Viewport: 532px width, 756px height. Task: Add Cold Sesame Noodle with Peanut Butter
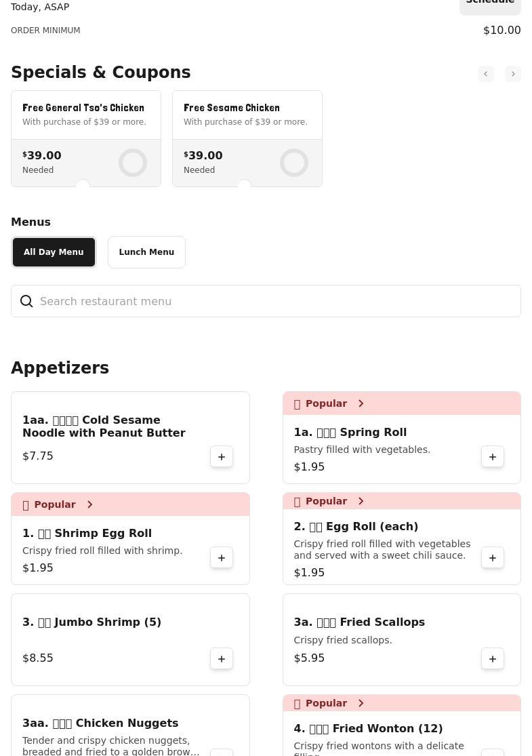click(x=222, y=457)
